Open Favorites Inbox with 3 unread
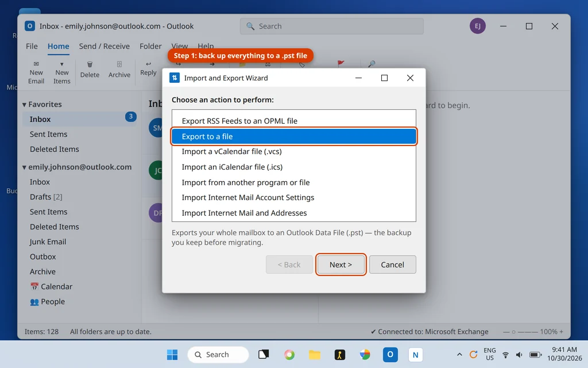This screenshot has height=368, width=588. coord(79,119)
